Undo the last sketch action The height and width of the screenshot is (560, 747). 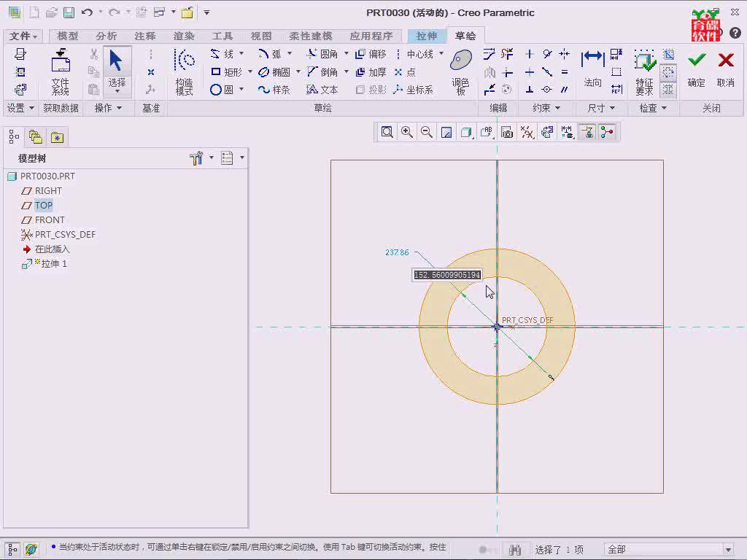tap(87, 13)
